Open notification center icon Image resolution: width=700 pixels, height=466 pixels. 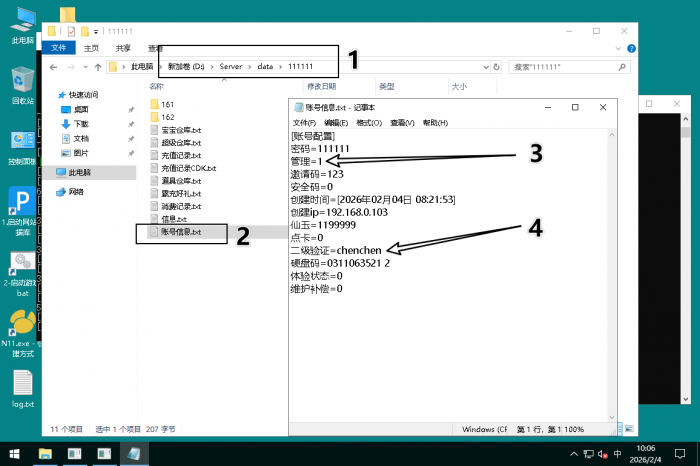tap(680, 454)
